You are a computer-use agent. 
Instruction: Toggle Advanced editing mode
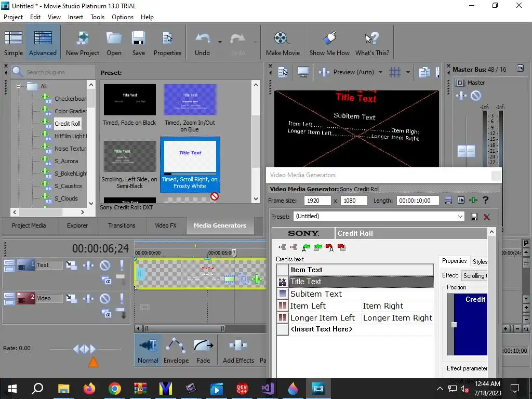pyautogui.click(x=43, y=43)
